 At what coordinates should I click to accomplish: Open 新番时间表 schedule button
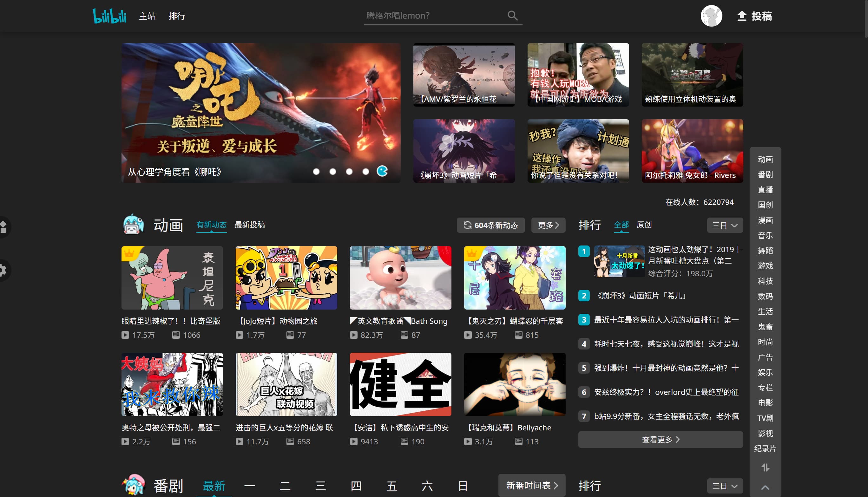click(531, 485)
